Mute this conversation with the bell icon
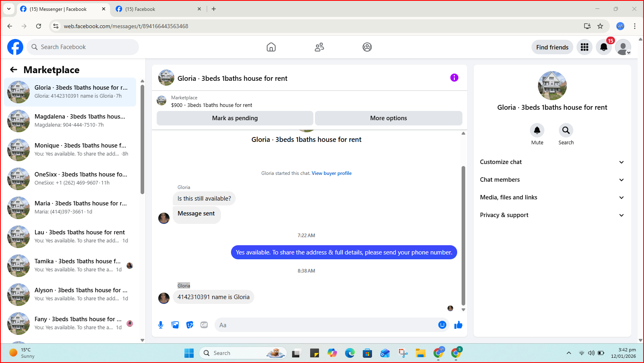Screen dimensions: 644x363 (x=537, y=130)
